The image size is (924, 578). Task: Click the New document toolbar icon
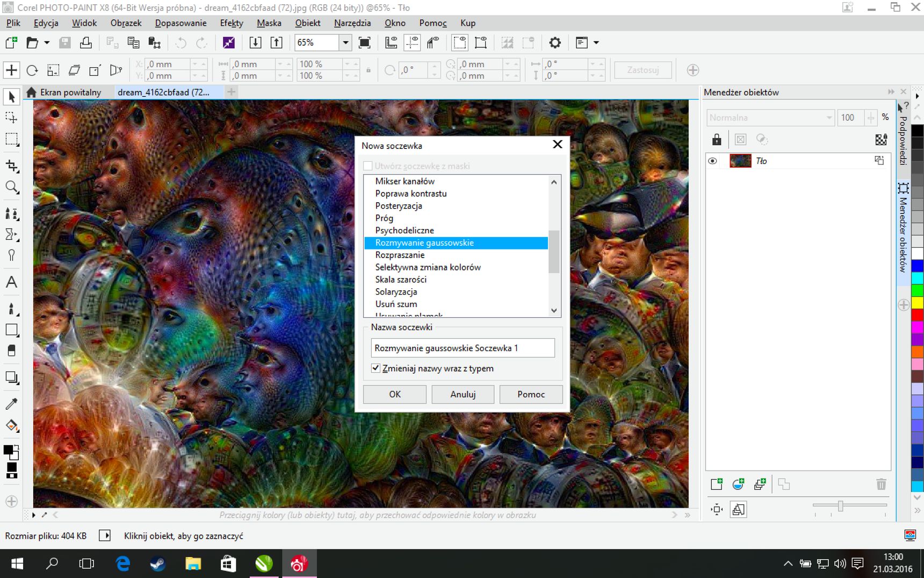tap(11, 42)
